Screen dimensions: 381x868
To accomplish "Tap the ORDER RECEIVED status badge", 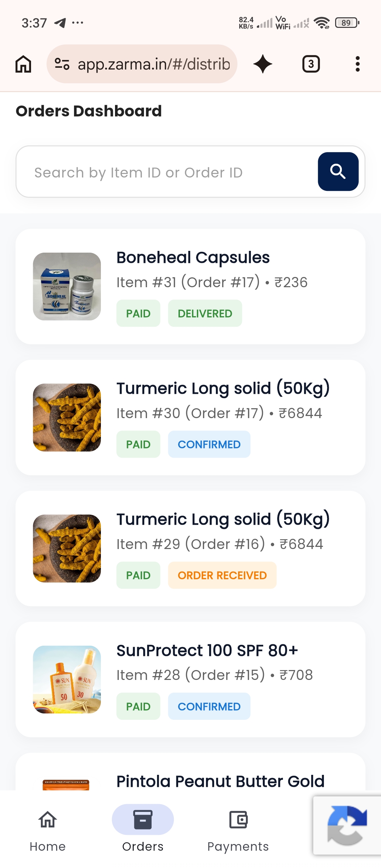I will pyautogui.click(x=222, y=575).
